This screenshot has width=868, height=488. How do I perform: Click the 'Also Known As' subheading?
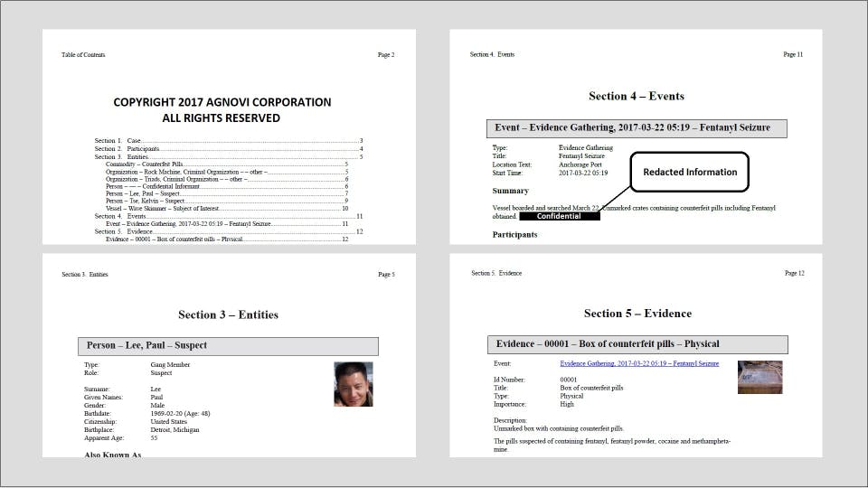coord(112,455)
